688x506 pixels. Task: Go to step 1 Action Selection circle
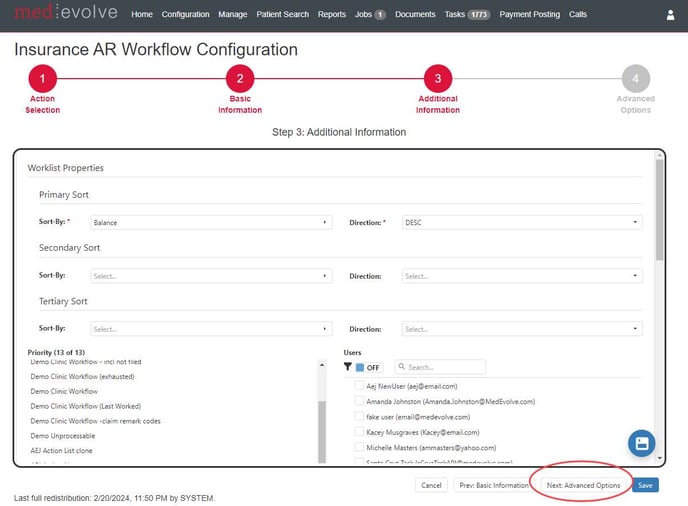[x=42, y=79]
